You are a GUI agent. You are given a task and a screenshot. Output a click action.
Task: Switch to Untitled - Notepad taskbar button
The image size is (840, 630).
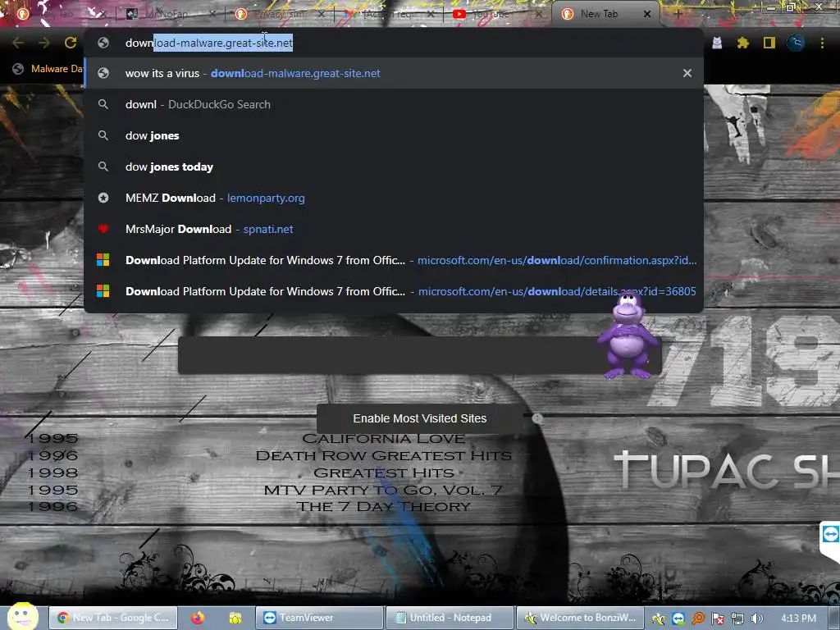[x=450, y=618]
